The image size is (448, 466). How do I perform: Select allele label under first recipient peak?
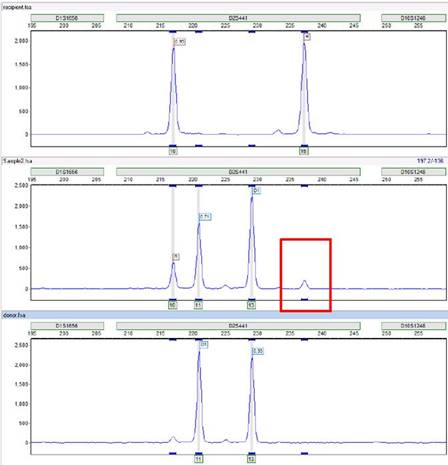tap(173, 152)
